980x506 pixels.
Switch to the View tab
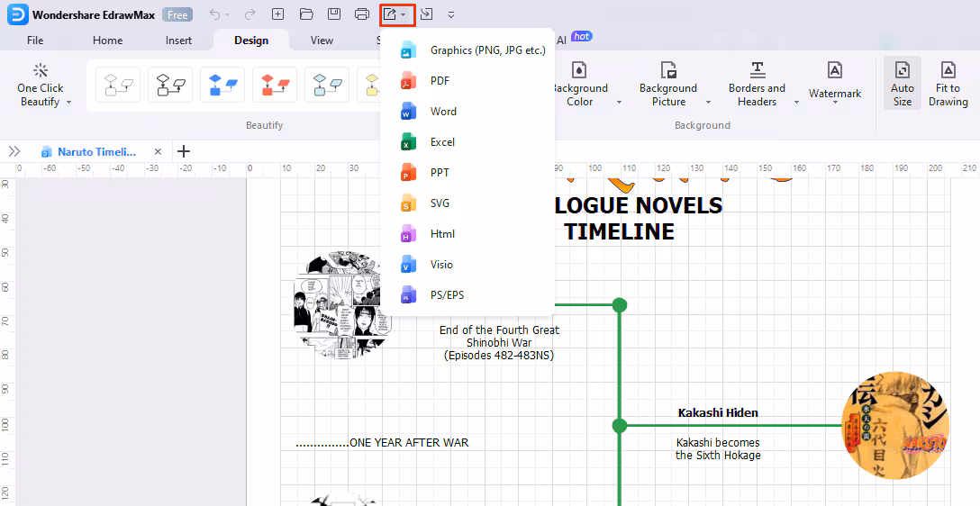tap(322, 40)
